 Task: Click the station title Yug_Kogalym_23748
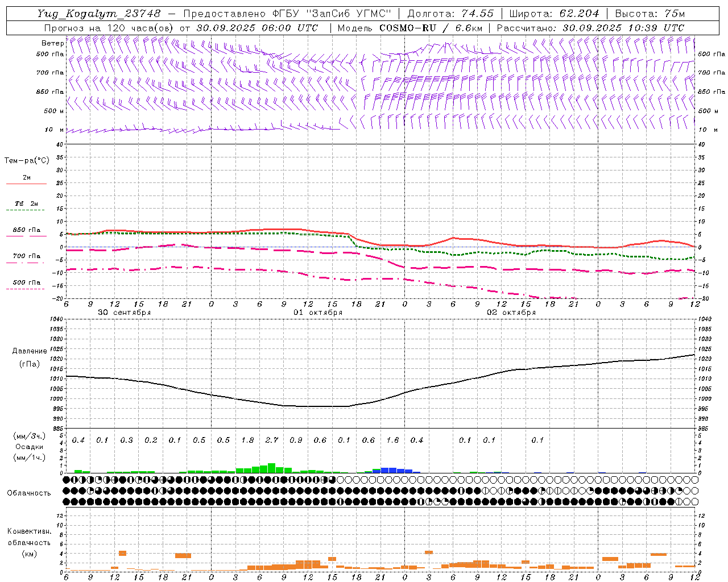[98, 14]
